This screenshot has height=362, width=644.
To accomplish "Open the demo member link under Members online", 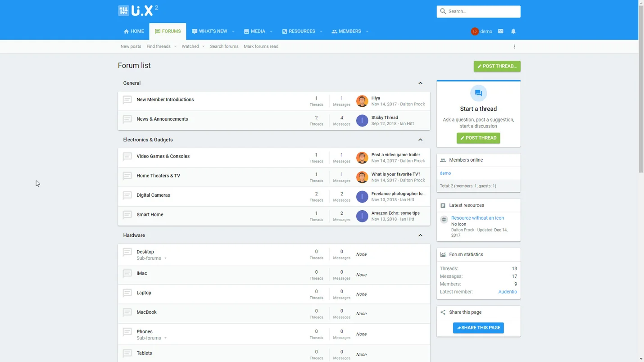I will click(445, 173).
